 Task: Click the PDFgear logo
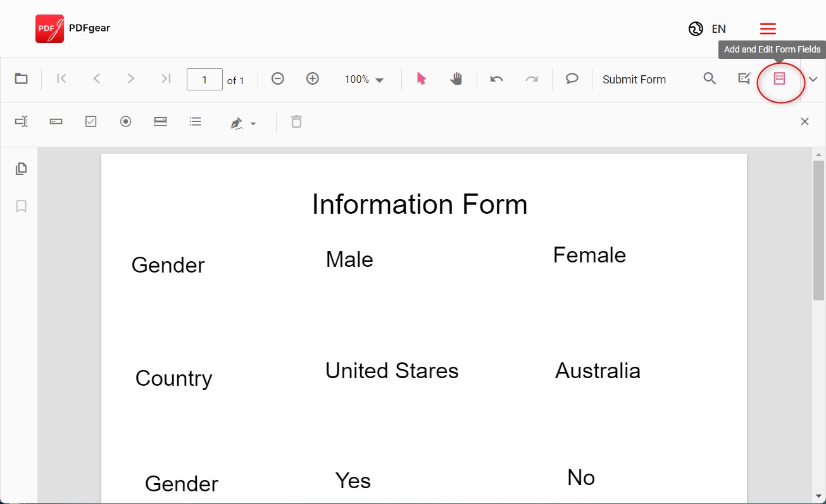point(49,28)
